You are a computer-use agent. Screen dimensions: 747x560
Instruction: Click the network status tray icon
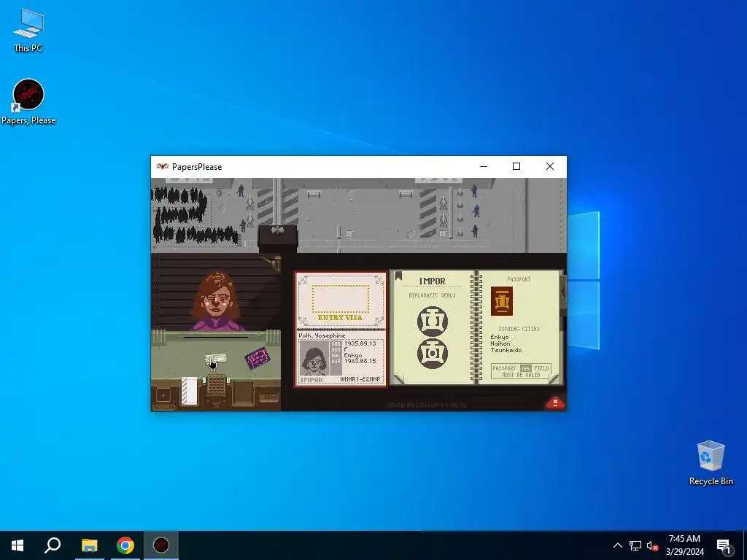(x=635, y=545)
